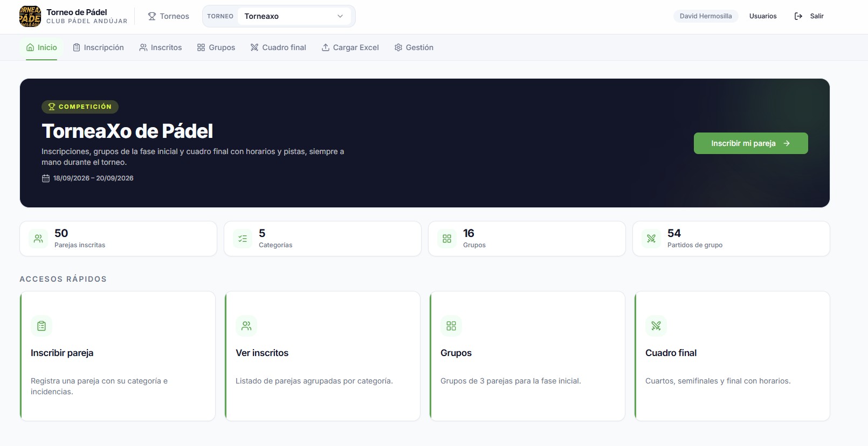The width and height of the screenshot is (868, 446).
Task: Click the crossed swords icon beside Cuadro final tab
Action: click(254, 47)
